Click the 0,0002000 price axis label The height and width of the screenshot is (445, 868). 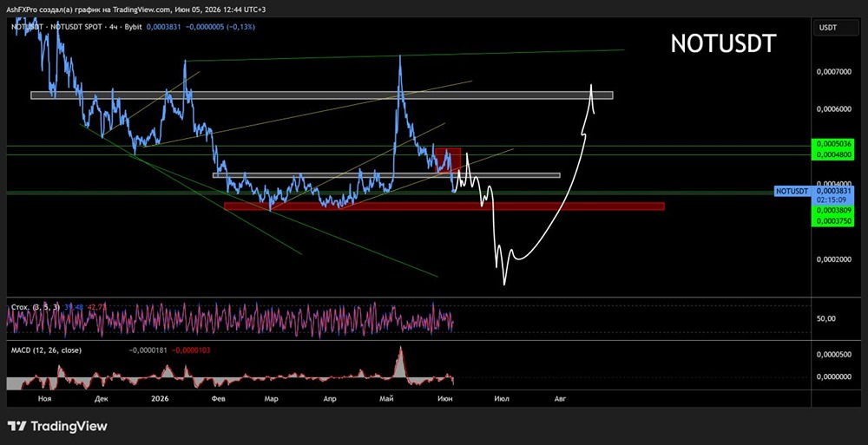tap(835, 258)
